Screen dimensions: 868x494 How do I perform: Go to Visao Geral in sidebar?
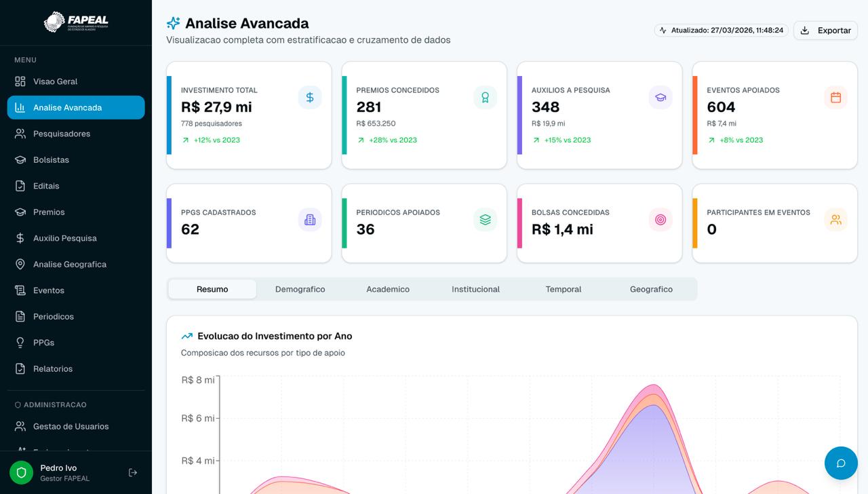tap(55, 81)
